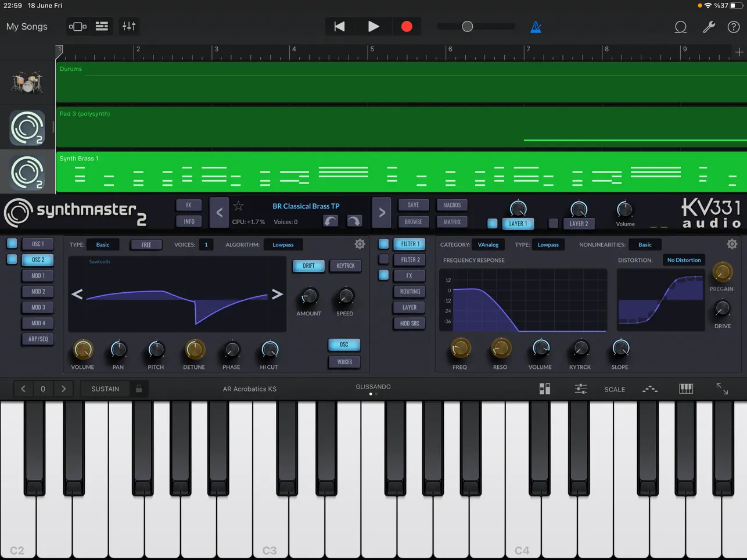The height and width of the screenshot is (560, 747).
Task: Open song settings with the wrench icon
Action: point(709,26)
